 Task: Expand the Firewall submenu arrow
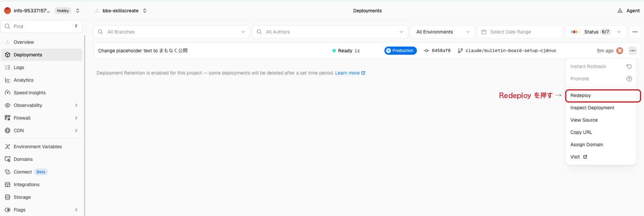point(76,118)
